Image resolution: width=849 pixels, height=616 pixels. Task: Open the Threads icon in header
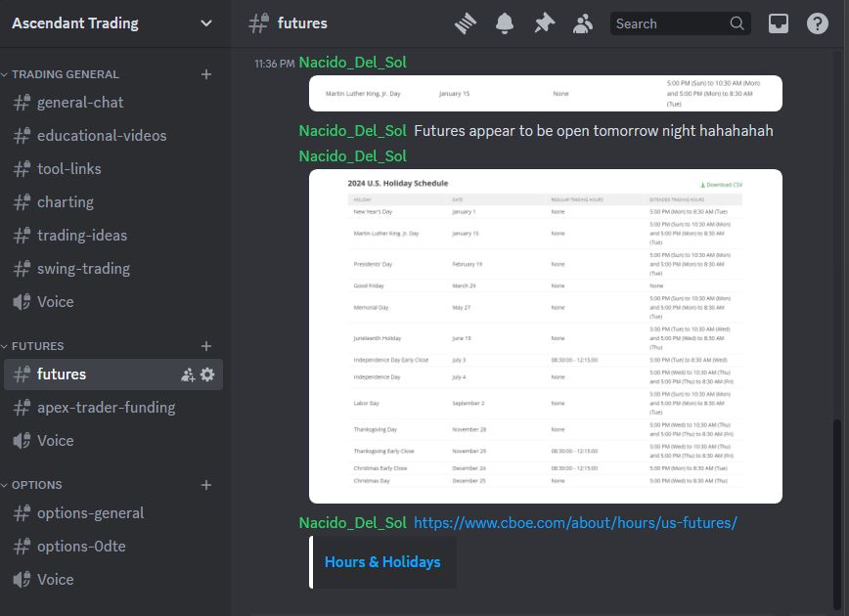pyautogui.click(x=466, y=23)
